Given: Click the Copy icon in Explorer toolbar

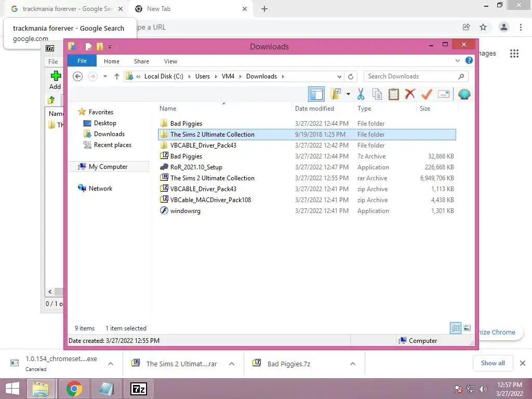Looking at the screenshot, I should pos(377,94).
